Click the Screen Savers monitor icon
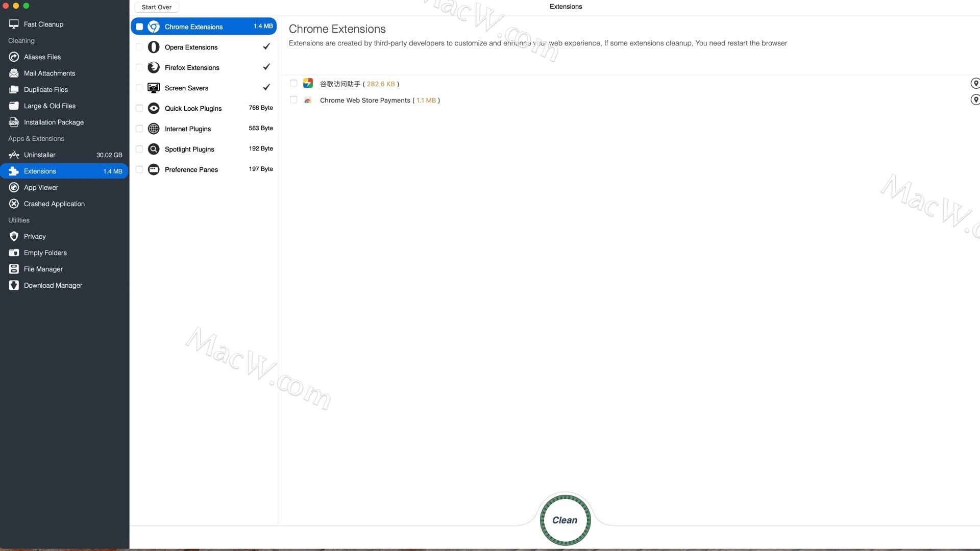The width and height of the screenshot is (980, 551). (154, 88)
